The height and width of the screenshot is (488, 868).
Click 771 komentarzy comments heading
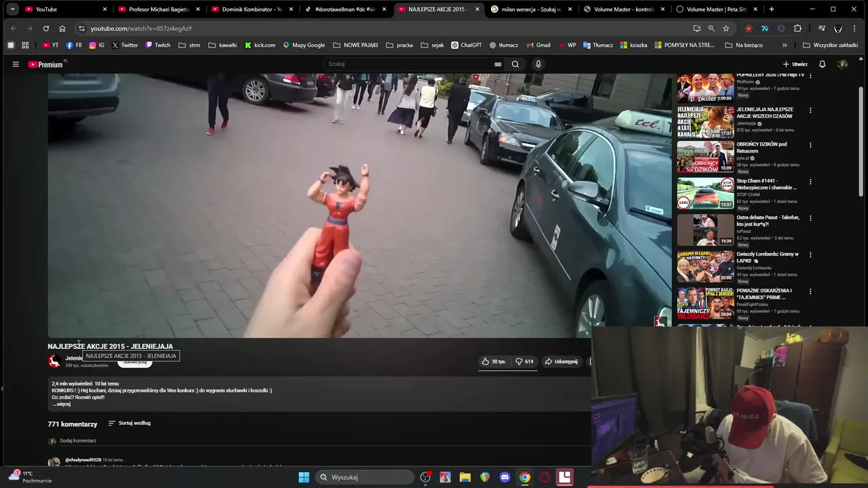click(x=73, y=424)
